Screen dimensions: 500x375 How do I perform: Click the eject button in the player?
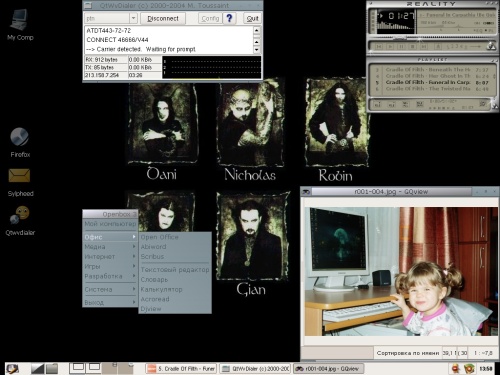tap(439, 47)
